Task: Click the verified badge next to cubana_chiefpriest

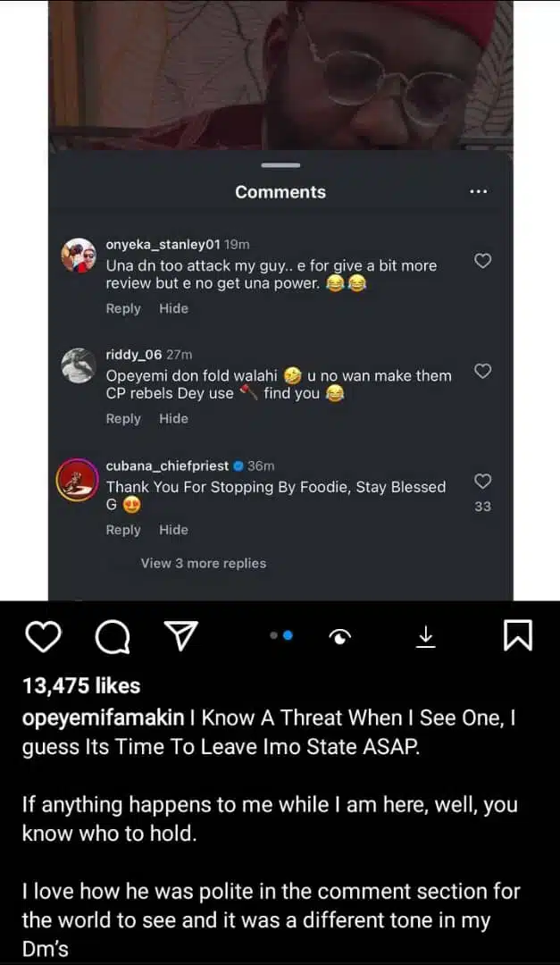Action: [237, 466]
